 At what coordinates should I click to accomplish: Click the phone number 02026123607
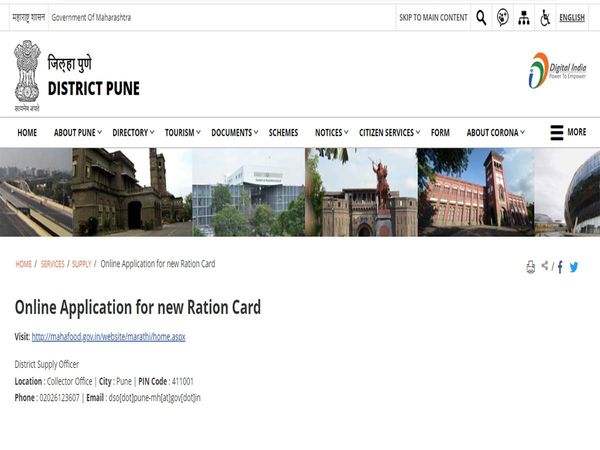point(59,398)
